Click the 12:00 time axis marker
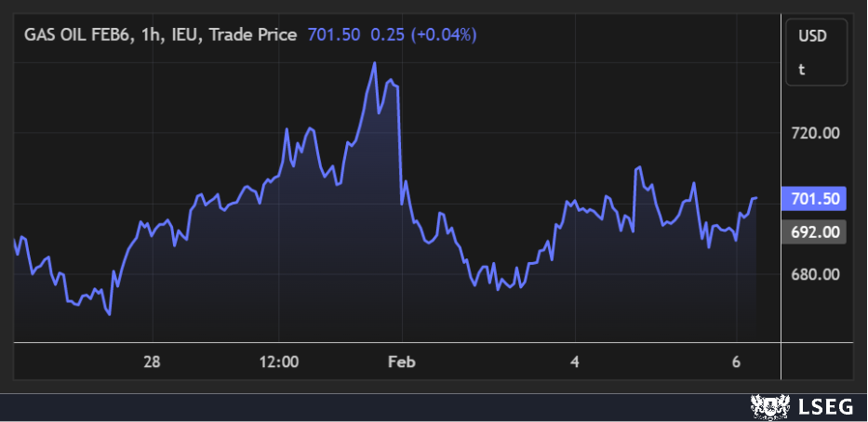Image resolution: width=868 pixels, height=422 pixels. tap(279, 362)
